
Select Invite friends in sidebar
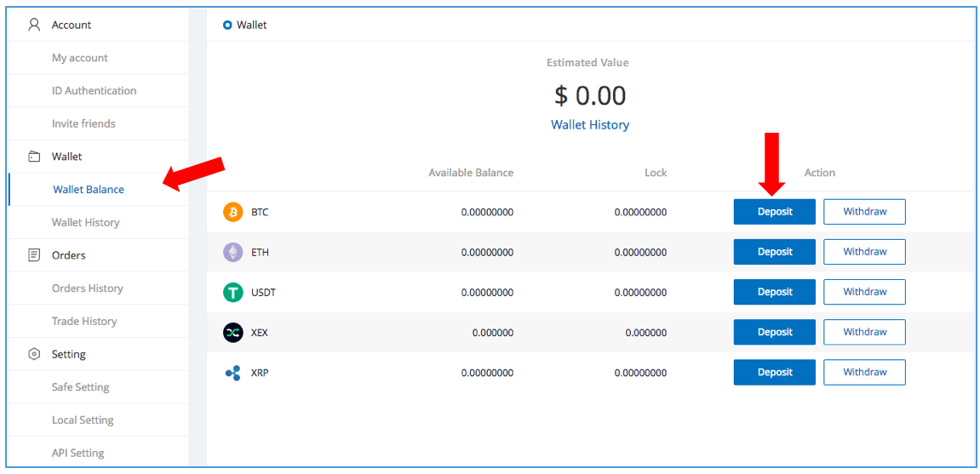pyautogui.click(x=83, y=123)
